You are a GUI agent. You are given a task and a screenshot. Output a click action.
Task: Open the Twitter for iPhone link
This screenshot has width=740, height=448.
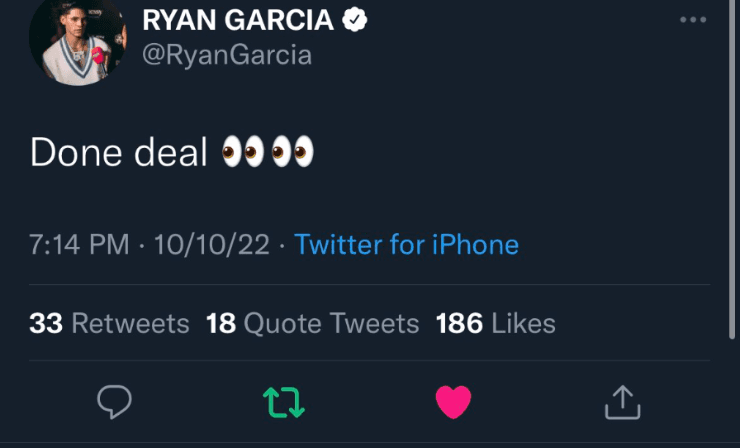407,244
